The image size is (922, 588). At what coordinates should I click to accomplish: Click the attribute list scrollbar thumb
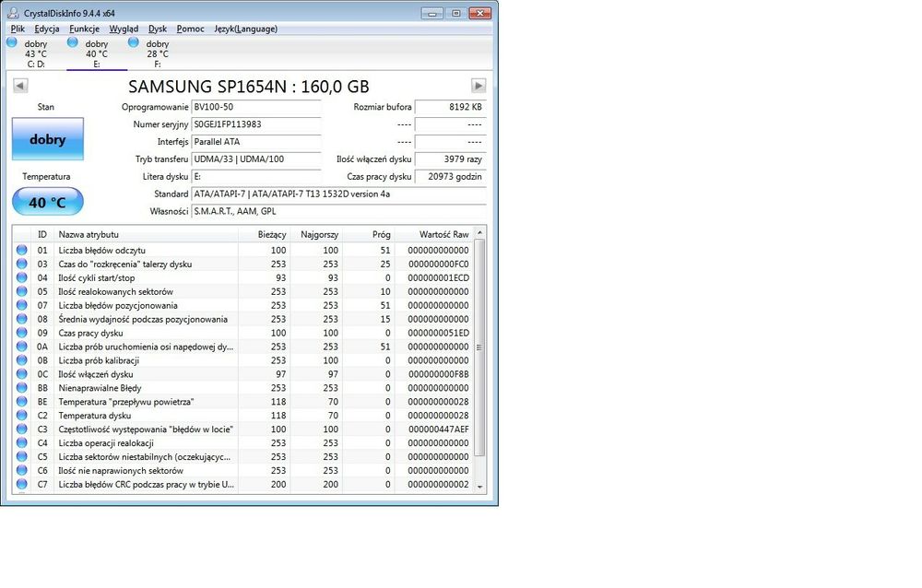click(x=479, y=347)
